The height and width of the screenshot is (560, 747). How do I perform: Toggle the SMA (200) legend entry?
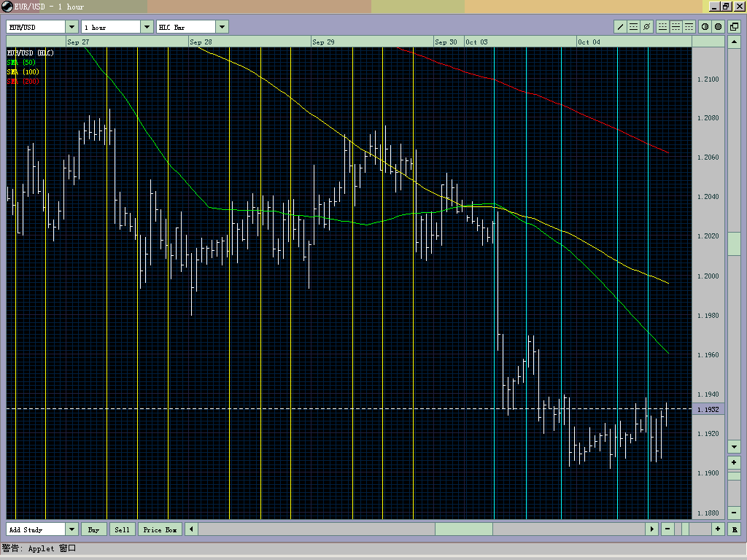[23, 82]
